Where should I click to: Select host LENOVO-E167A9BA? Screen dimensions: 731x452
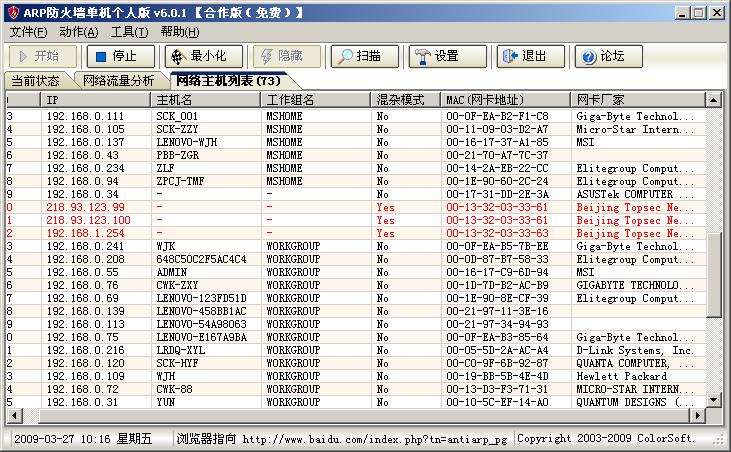coord(356,337)
